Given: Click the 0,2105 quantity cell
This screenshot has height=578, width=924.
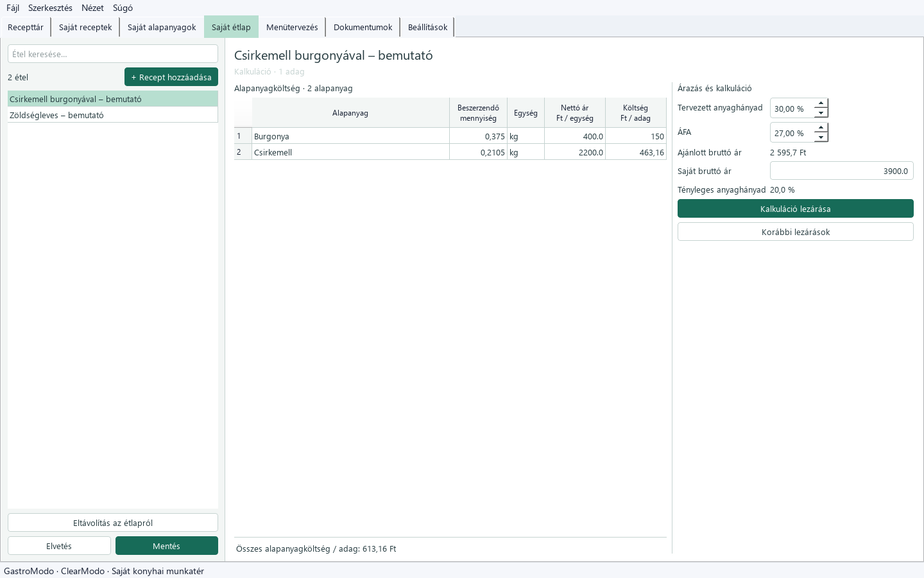Looking at the screenshot, I should [x=478, y=152].
